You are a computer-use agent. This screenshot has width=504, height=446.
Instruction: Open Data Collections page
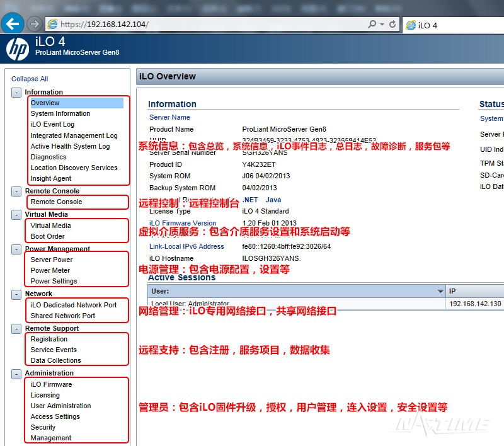click(55, 360)
